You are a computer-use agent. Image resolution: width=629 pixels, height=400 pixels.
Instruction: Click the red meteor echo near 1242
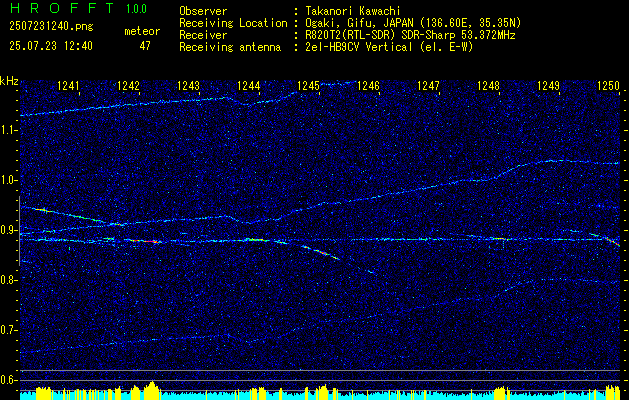[146, 241]
